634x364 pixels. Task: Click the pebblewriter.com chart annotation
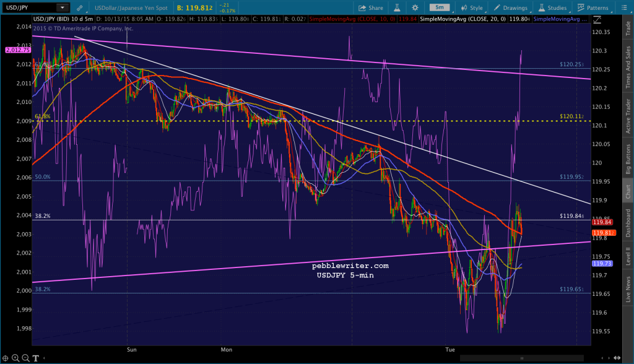click(350, 266)
